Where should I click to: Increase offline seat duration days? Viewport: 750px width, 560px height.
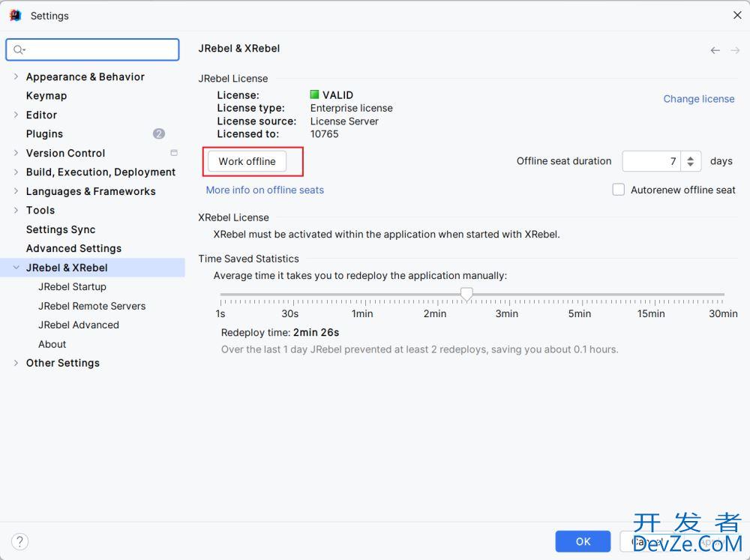pyautogui.click(x=690, y=158)
